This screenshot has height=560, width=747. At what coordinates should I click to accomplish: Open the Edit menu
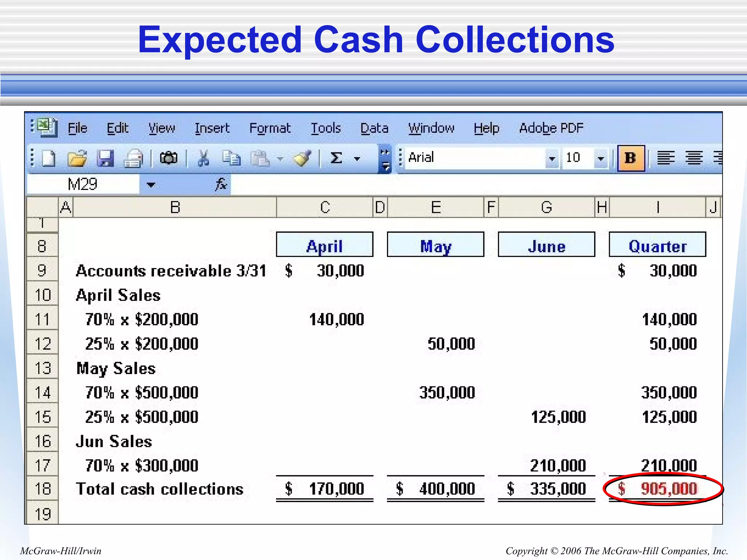coord(117,128)
